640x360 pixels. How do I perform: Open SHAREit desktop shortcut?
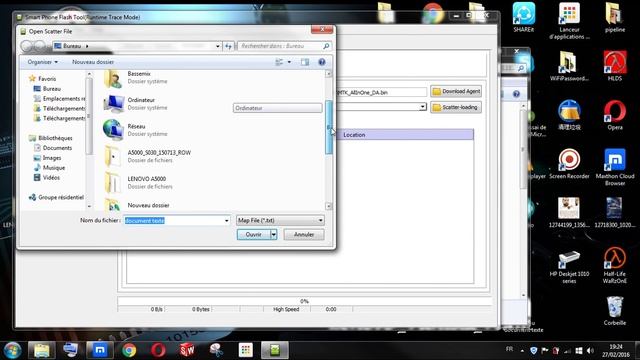pos(524,17)
